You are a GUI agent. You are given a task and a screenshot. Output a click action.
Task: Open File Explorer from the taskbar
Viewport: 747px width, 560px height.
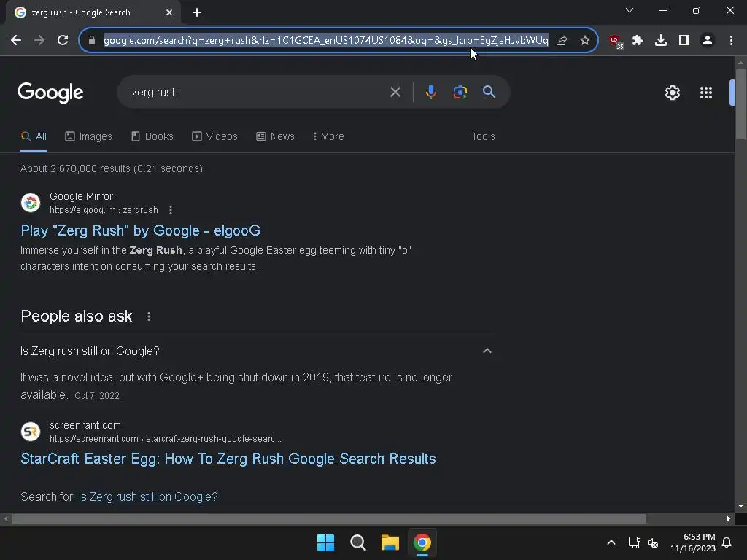390,542
